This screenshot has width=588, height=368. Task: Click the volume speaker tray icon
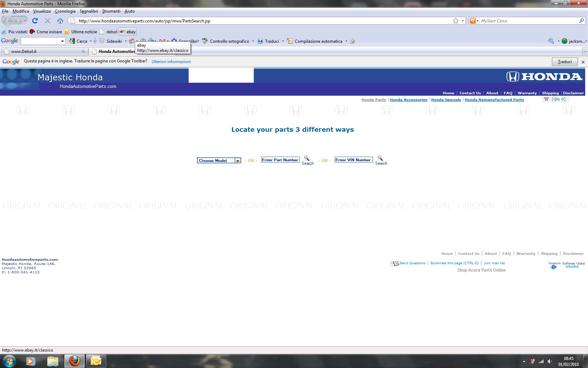[549, 361]
